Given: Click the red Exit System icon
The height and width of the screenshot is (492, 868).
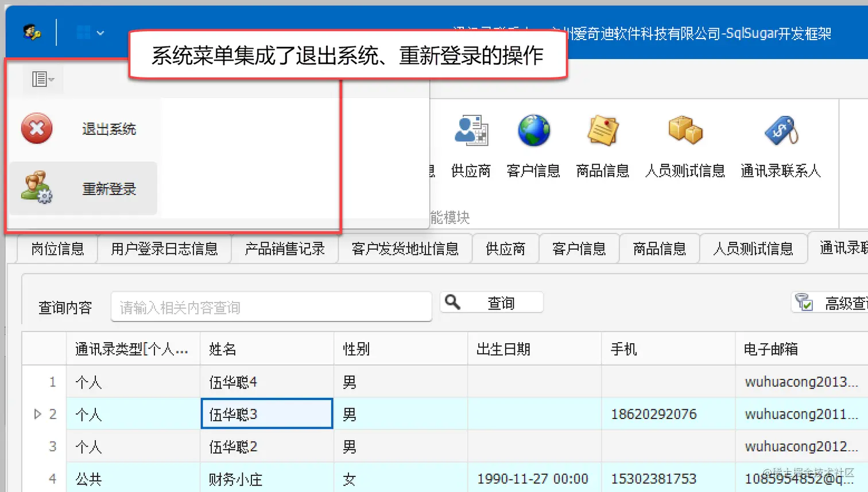Looking at the screenshot, I should pos(37,128).
